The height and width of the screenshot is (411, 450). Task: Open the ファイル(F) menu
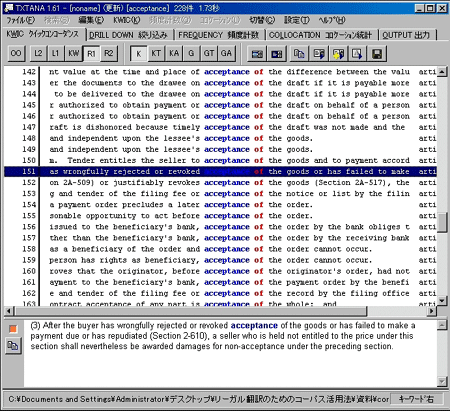point(21,20)
